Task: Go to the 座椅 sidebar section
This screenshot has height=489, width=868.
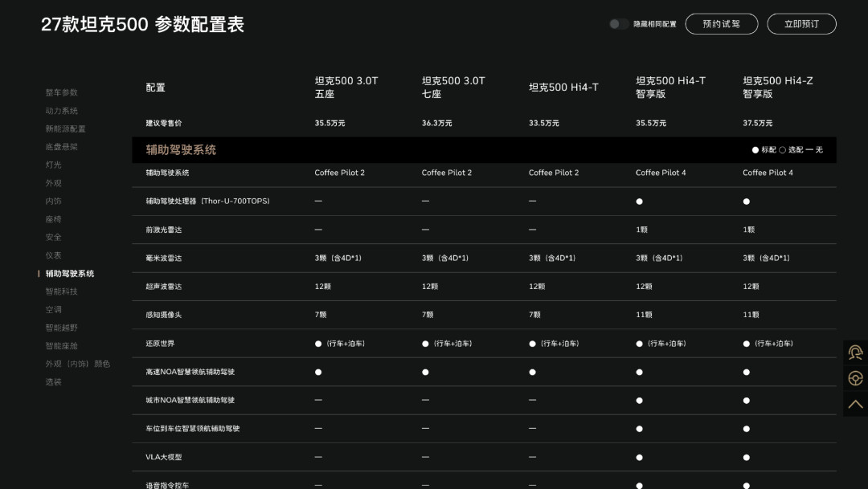Action: [54, 219]
